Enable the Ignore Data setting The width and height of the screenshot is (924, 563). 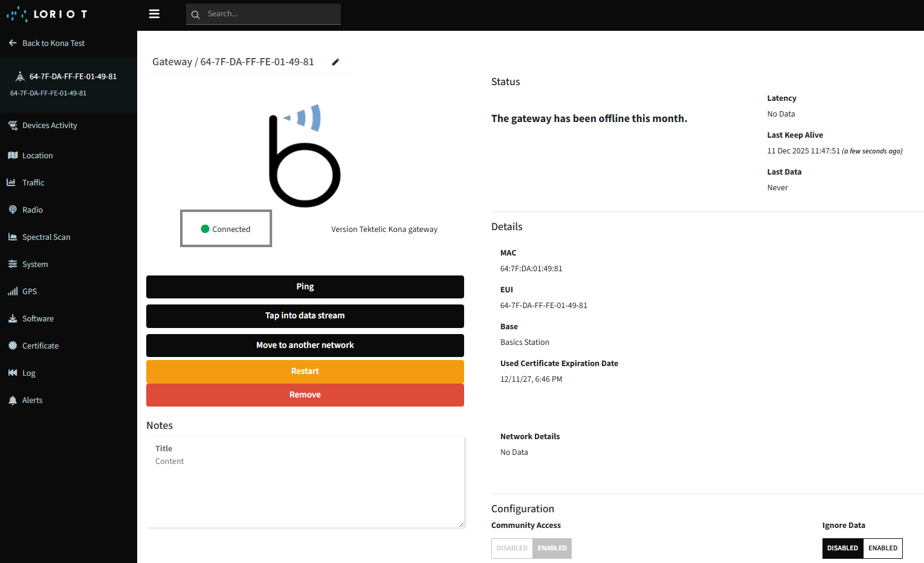[x=882, y=548]
